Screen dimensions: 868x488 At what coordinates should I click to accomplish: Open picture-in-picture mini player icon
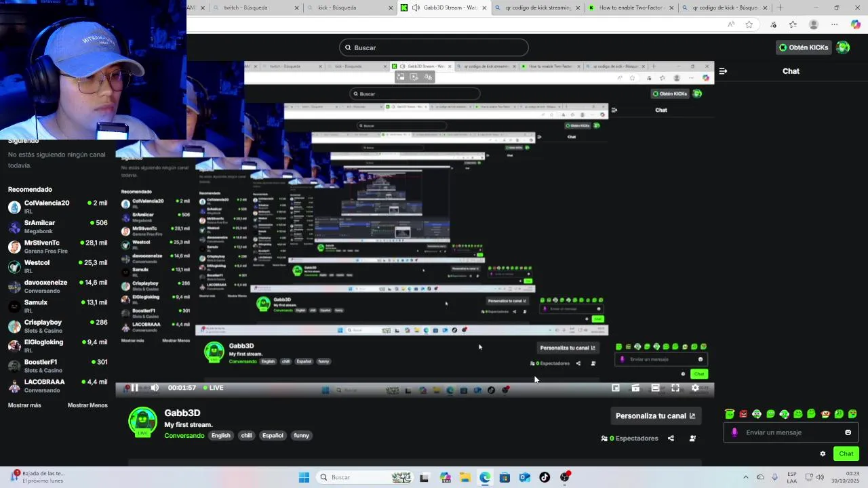coord(616,388)
